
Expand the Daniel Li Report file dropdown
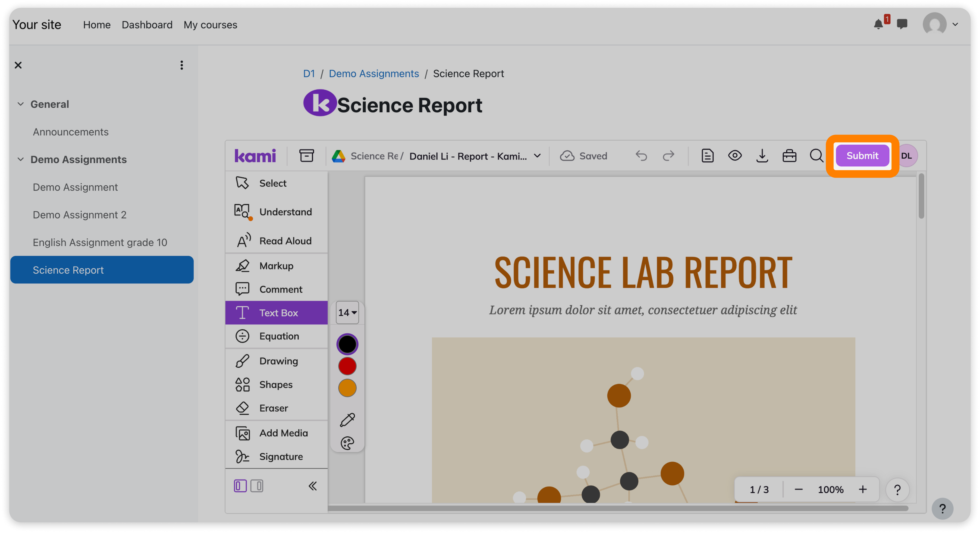[x=537, y=155]
